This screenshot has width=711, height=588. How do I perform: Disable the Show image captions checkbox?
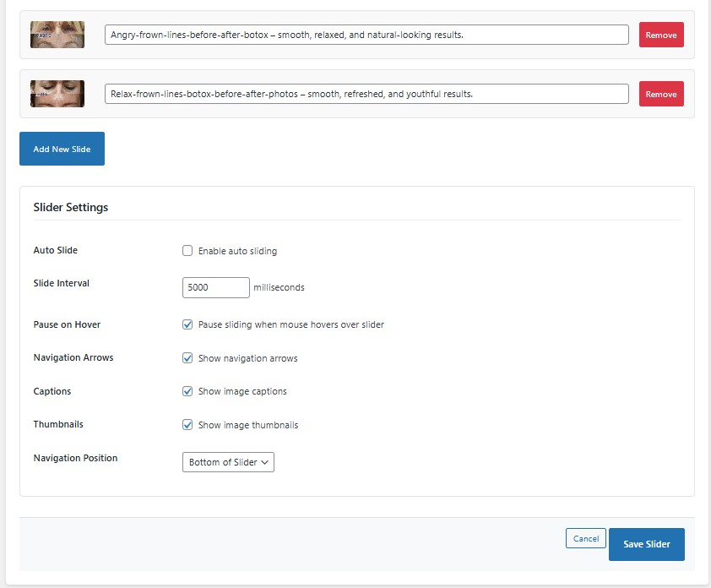pos(187,391)
